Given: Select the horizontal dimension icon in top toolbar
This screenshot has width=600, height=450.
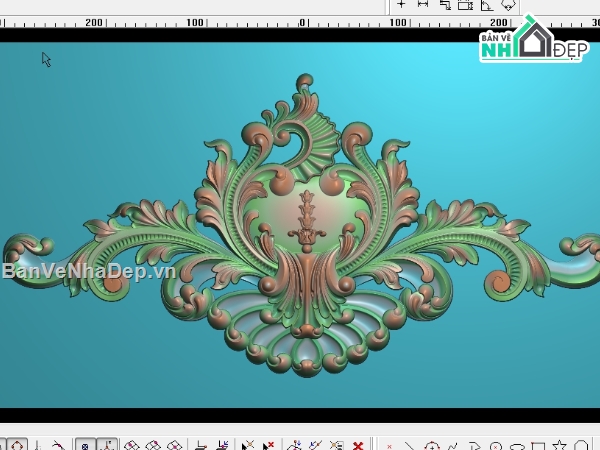Looking at the screenshot, I should click(422, 5).
